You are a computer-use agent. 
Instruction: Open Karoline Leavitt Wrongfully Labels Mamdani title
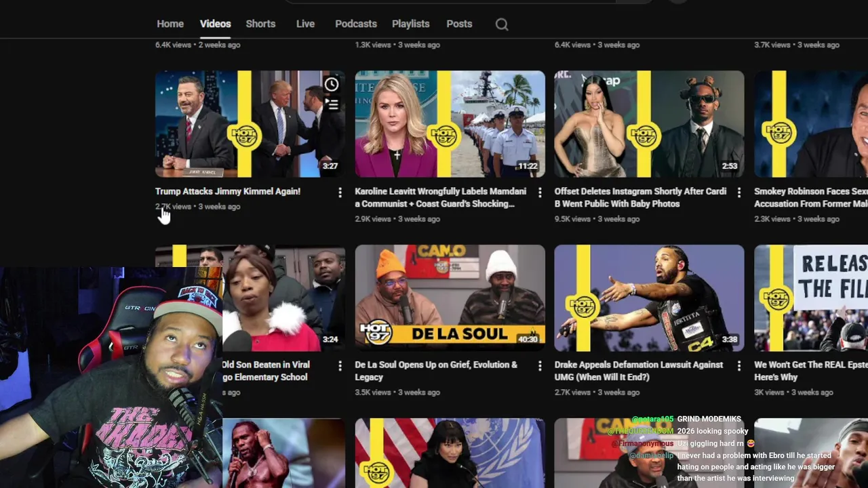[x=441, y=197]
